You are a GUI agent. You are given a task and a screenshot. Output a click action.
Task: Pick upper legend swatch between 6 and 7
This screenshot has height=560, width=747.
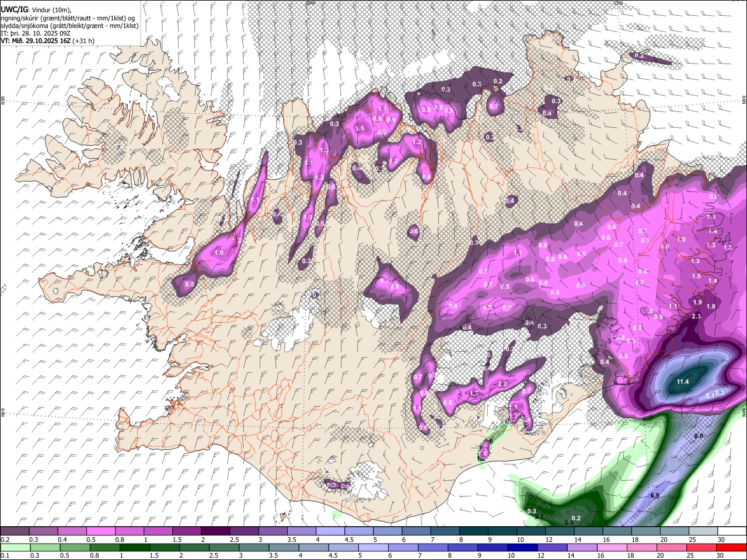416,531
